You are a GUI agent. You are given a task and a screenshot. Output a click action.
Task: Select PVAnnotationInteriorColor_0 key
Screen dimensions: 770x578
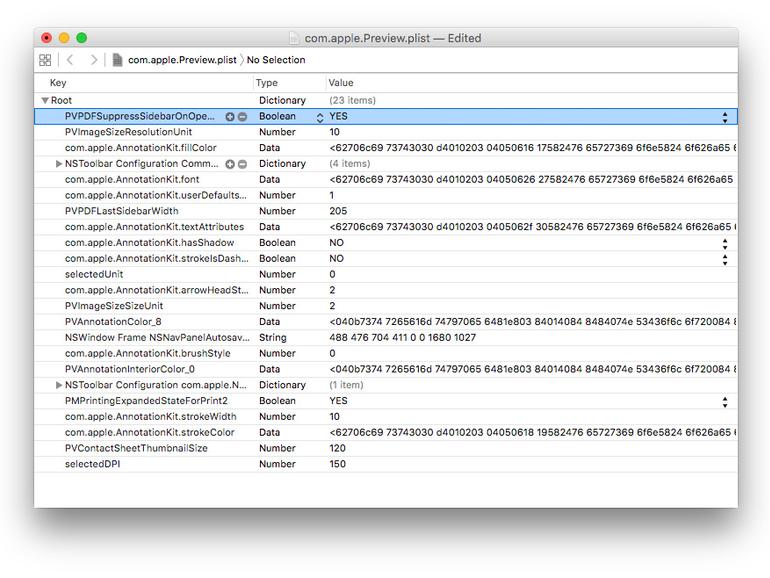(130, 369)
